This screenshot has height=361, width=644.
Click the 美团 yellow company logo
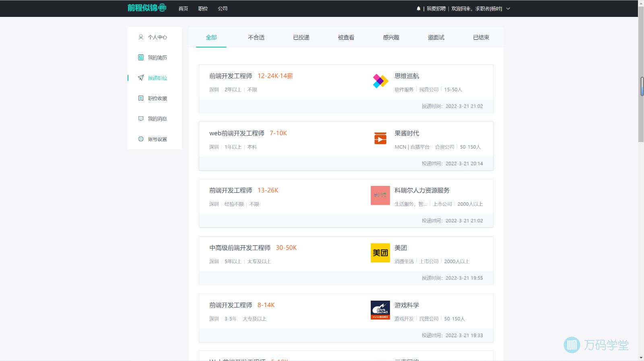[380, 253]
